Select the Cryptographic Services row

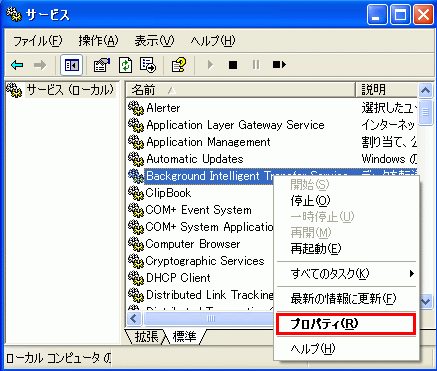click(205, 261)
